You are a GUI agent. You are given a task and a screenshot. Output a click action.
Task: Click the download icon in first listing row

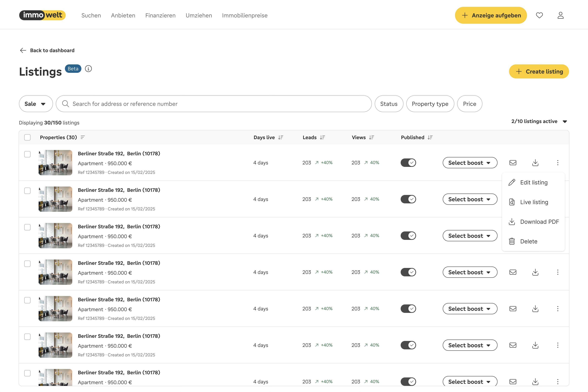click(535, 163)
